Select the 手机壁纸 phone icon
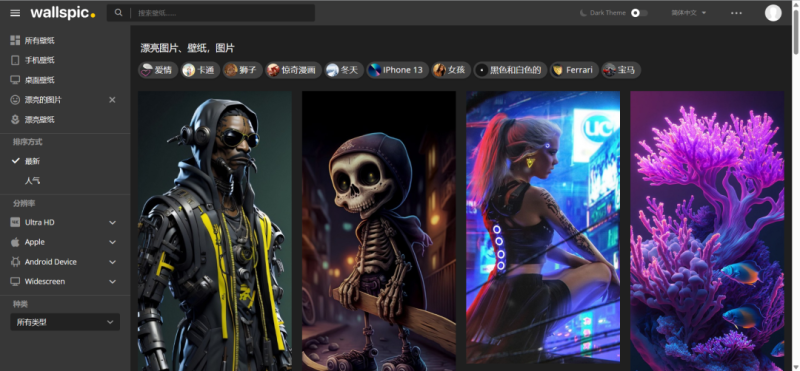This screenshot has height=371, width=800. [x=15, y=60]
